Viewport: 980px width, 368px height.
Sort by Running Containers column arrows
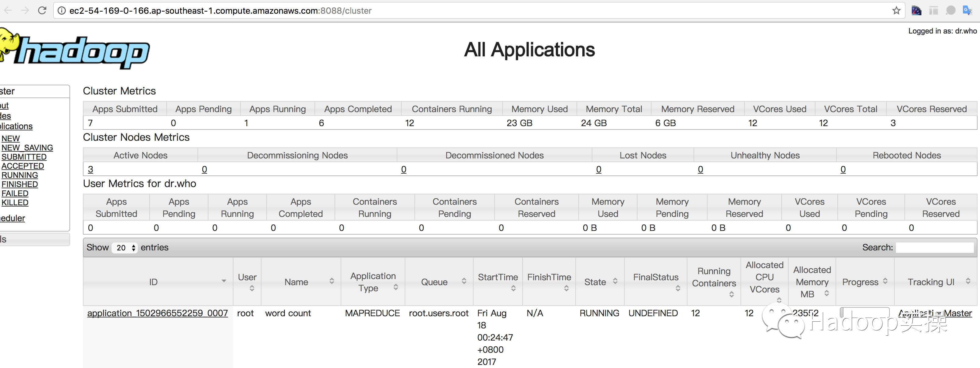pyautogui.click(x=732, y=295)
